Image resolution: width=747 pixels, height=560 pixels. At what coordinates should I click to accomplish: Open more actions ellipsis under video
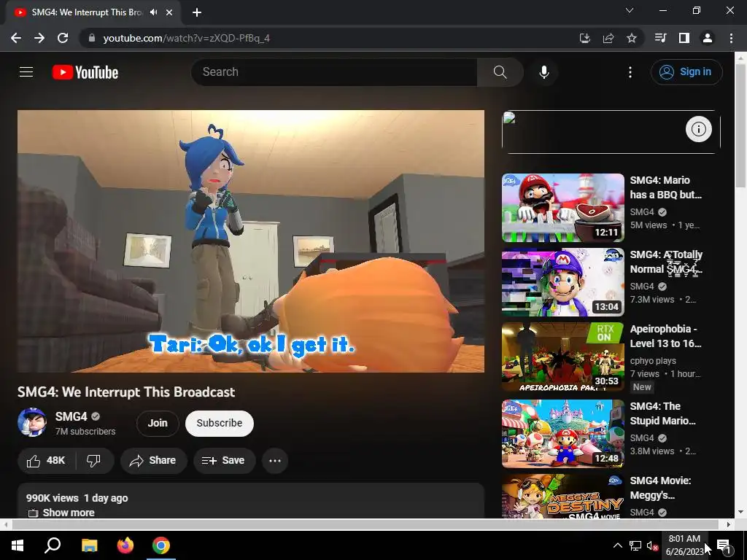[275, 461]
